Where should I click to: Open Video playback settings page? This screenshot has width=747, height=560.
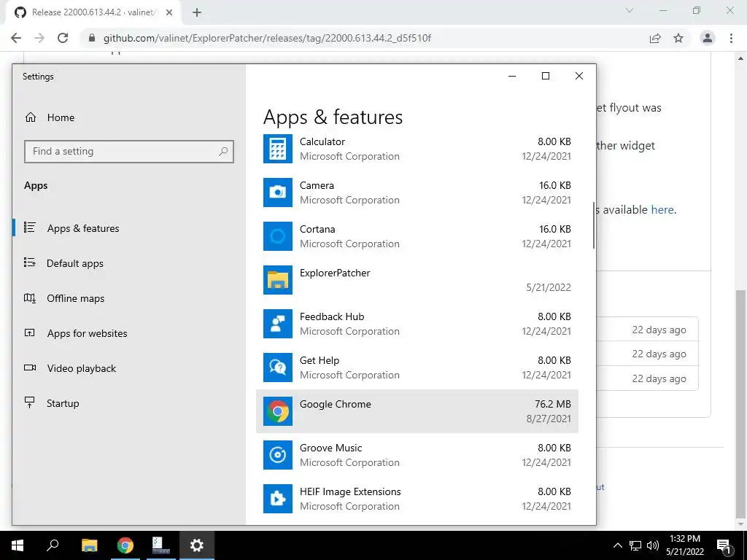point(82,368)
